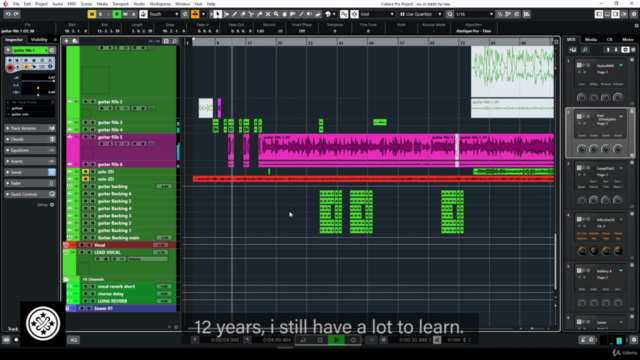Select the Split scissors tool
640x360 pixels.
251,14
